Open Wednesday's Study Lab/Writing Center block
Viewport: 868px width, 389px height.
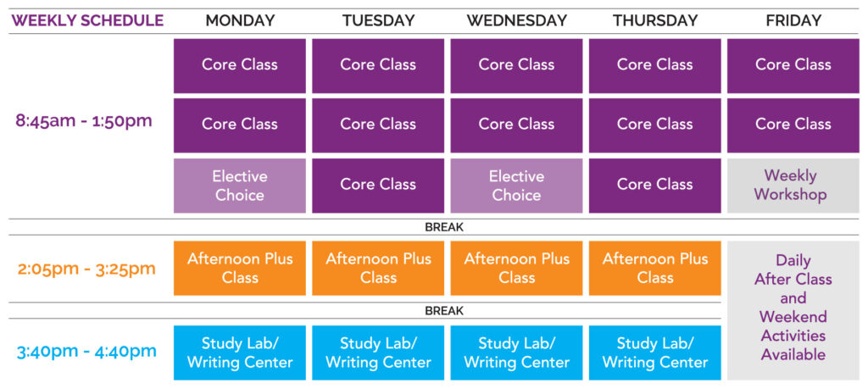tap(516, 353)
